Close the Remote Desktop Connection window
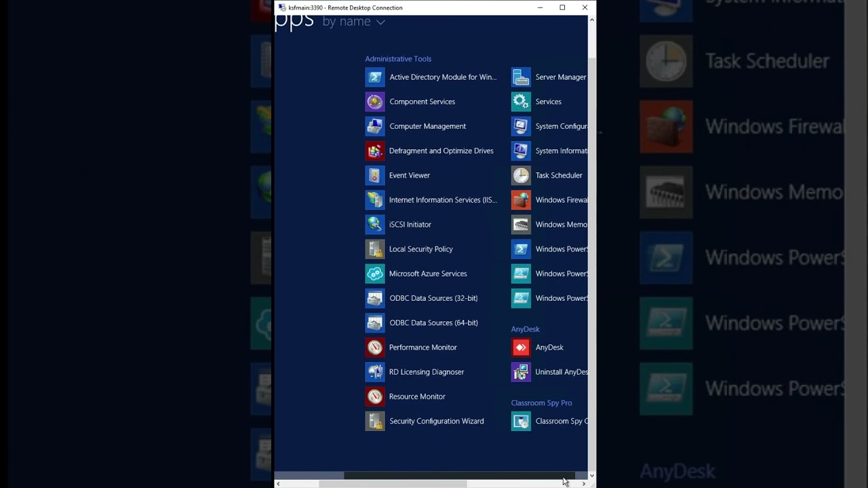868x488 pixels. pyautogui.click(x=585, y=7)
